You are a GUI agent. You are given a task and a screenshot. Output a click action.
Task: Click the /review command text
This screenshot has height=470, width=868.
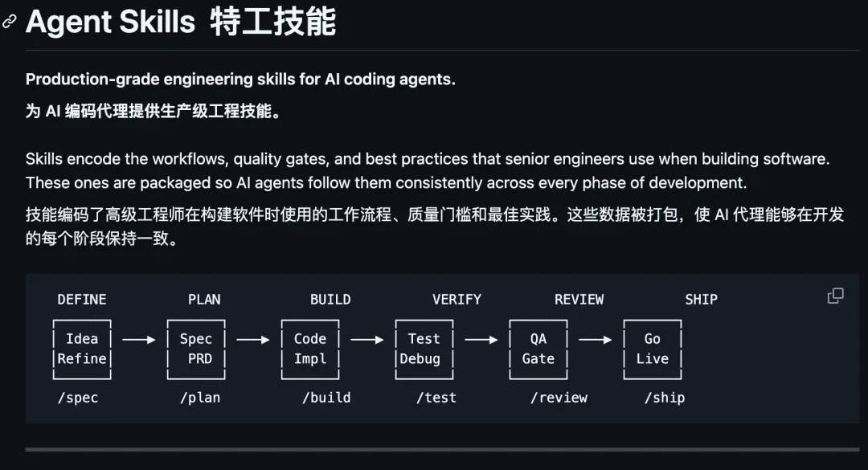(x=559, y=398)
